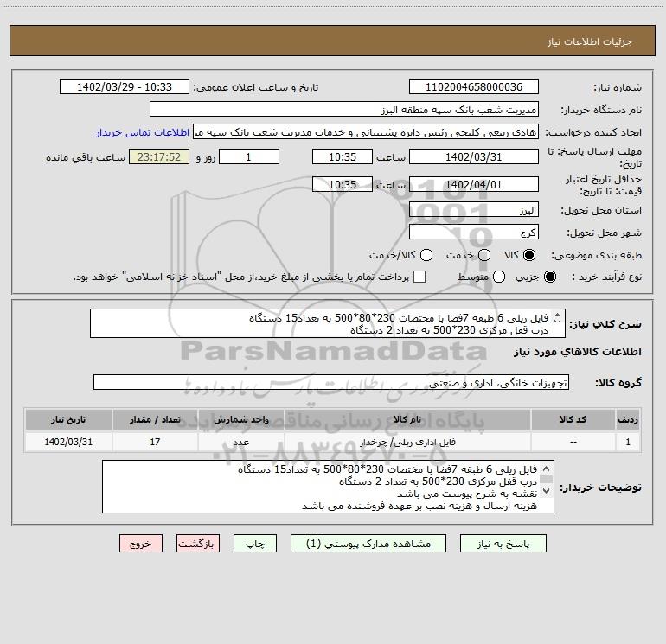666x644 pixels.
Task: Click the چاپ print button
Action: [x=255, y=544]
